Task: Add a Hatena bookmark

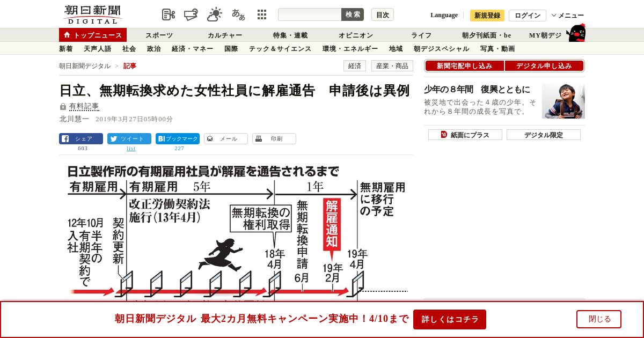Action: 178,138
